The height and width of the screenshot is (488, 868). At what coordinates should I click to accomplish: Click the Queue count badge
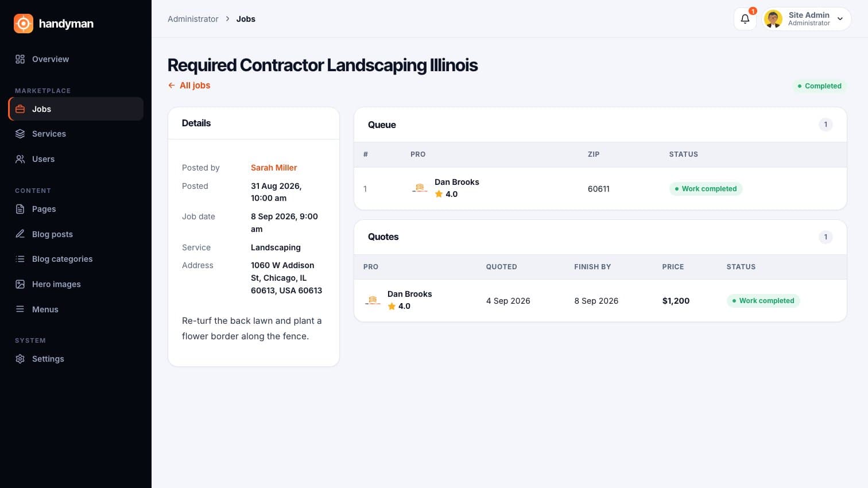click(826, 125)
